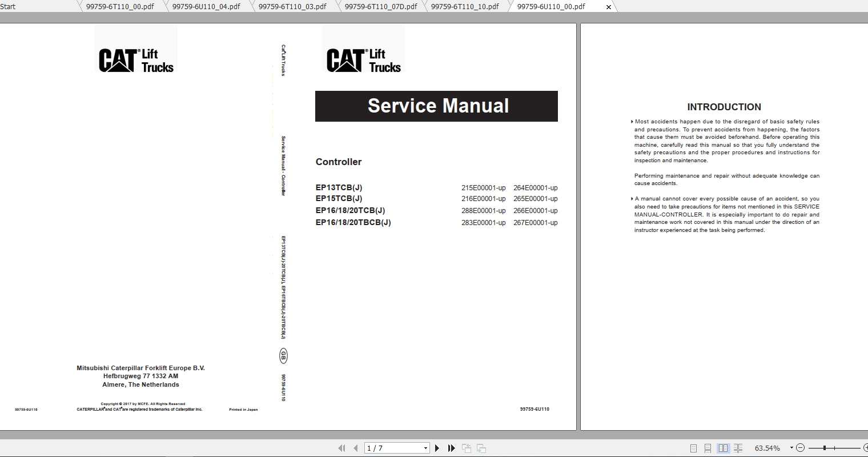Activate the go-back navigation icon
The width and height of the screenshot is (868, 457).
coord(467,448)
